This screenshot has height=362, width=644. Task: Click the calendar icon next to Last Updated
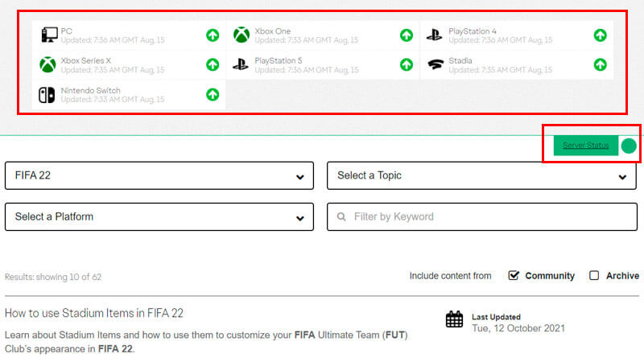tap(454, 319)
